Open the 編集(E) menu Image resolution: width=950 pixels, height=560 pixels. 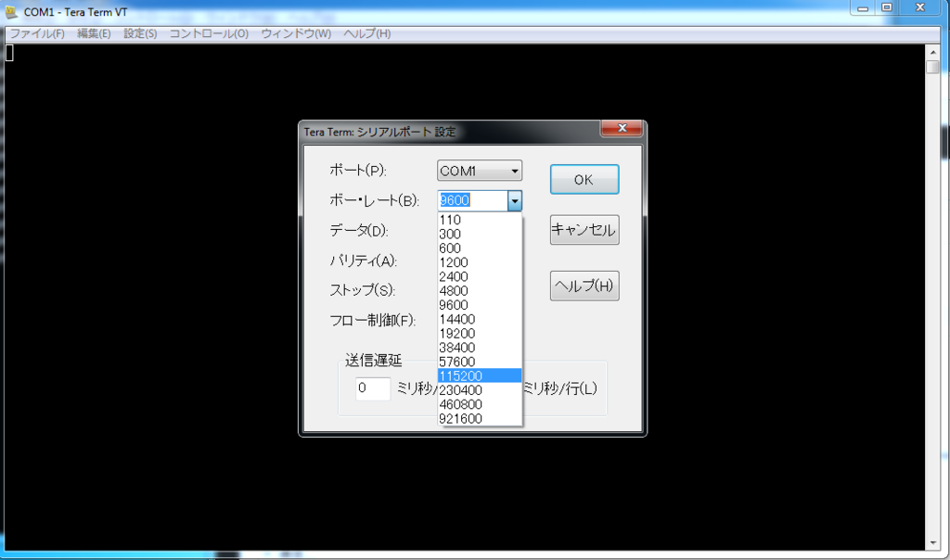(94, 33)
